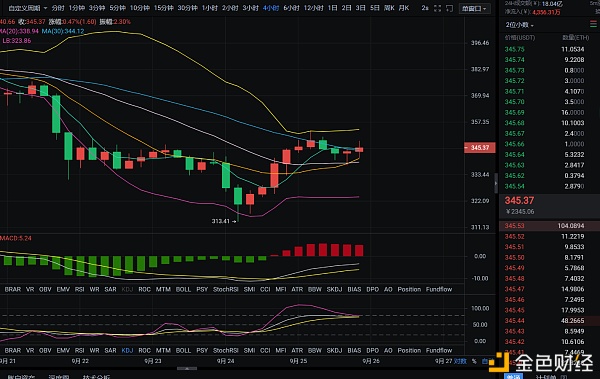Select MFI in bottom indicator row
Viewport: 600px width, 379px height.
(x=281, y=350)
